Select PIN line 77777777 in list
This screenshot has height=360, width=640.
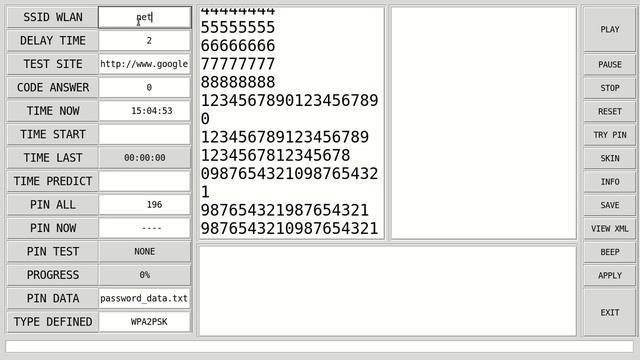pyautogui.click(x=238, y=64)
